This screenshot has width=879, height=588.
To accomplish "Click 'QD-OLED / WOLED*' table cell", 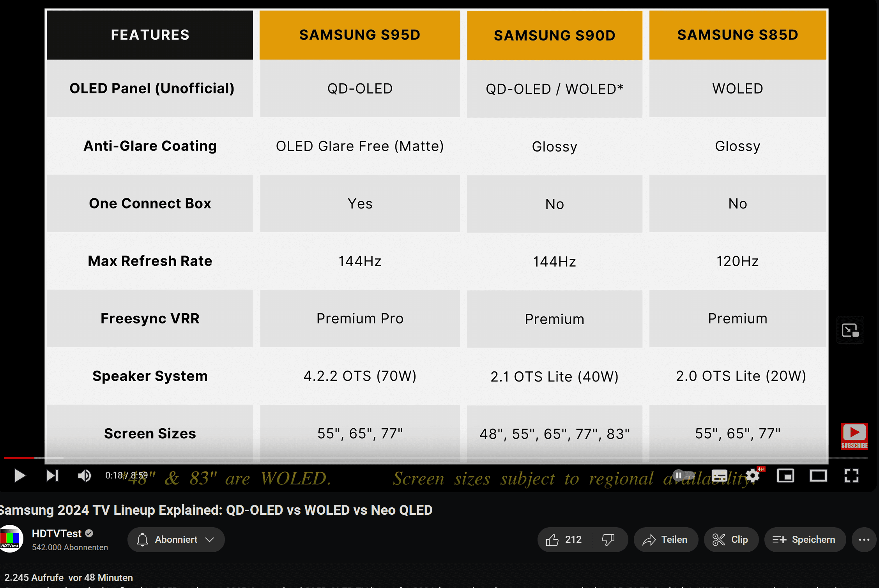I will tap(554, 89).
